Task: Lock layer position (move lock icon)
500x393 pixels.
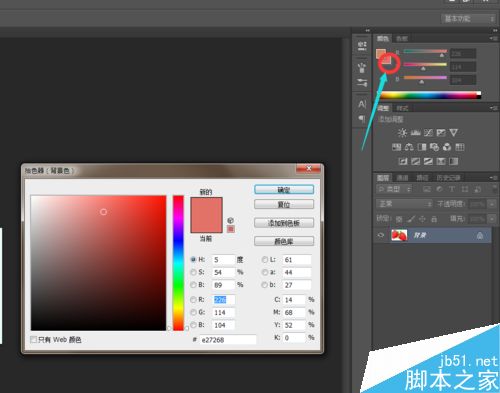Action: 422,219
